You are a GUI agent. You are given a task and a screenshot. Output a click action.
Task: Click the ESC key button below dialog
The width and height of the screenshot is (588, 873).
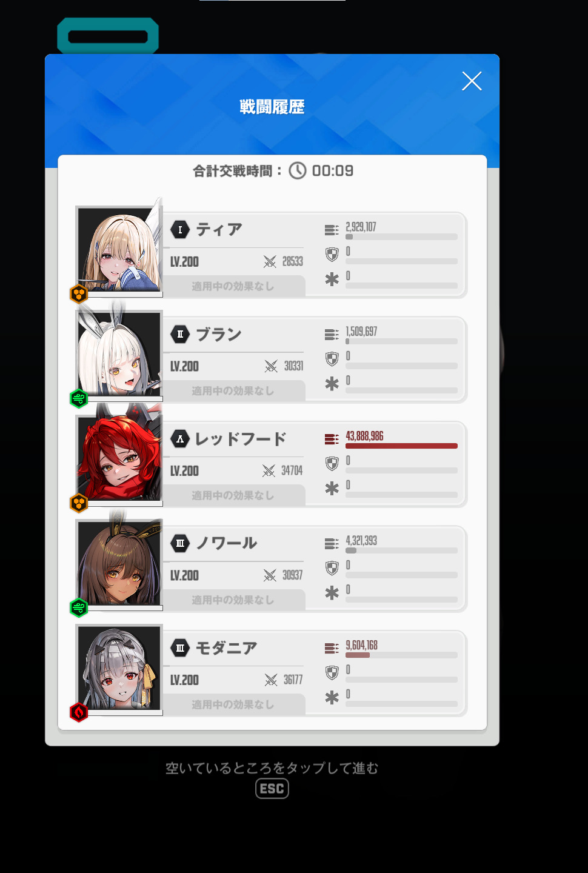[272, 789]
